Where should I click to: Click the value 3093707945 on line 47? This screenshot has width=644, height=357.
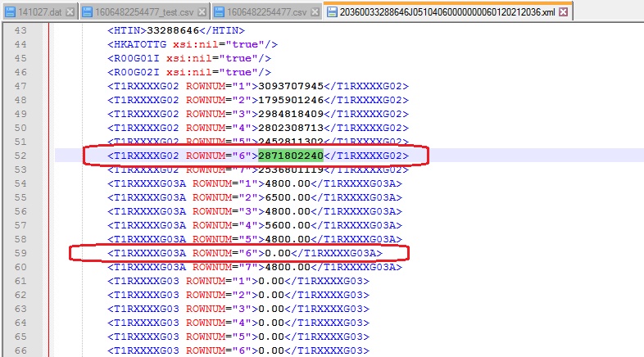[x=291, y=86]
